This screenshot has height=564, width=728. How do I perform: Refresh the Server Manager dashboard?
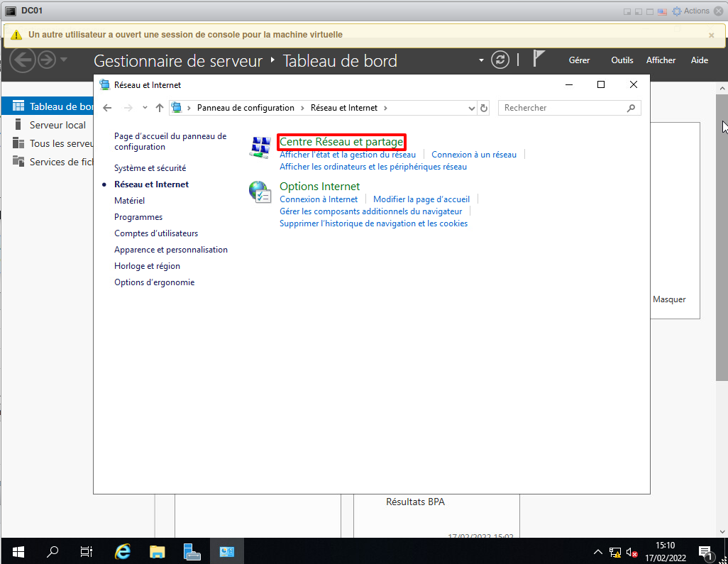500,60
